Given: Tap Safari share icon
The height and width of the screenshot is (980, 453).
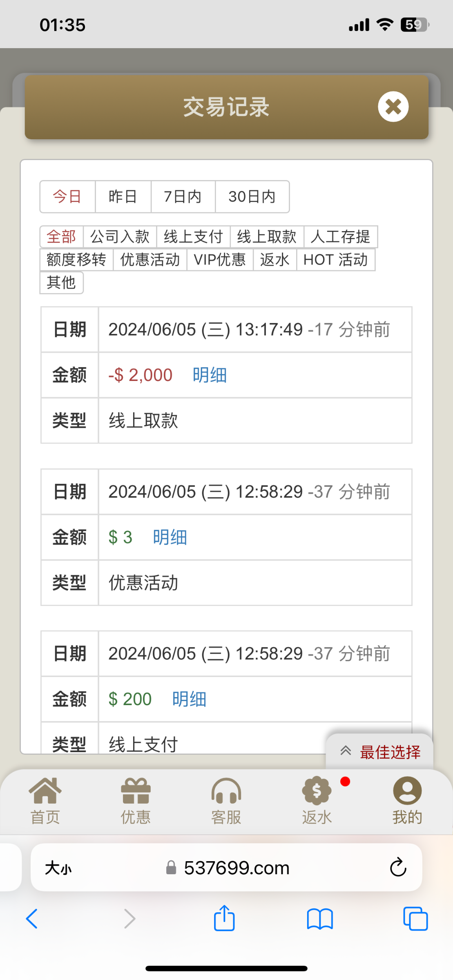Looking at the screenshot, I should coord(224,919).
